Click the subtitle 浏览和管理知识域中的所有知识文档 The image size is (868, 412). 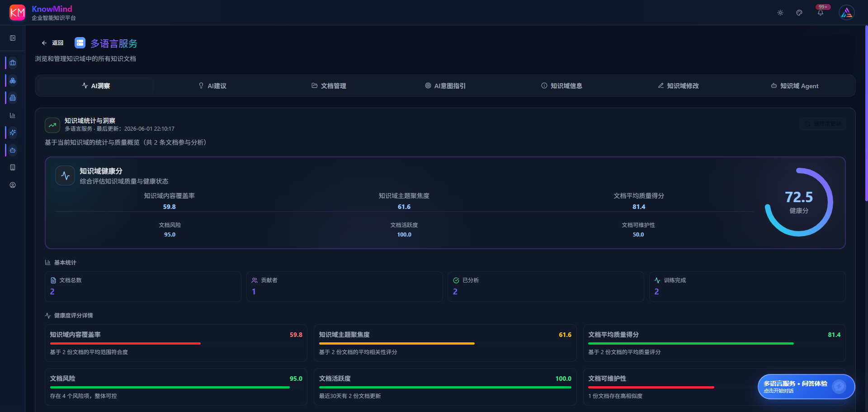click(85, 59)
